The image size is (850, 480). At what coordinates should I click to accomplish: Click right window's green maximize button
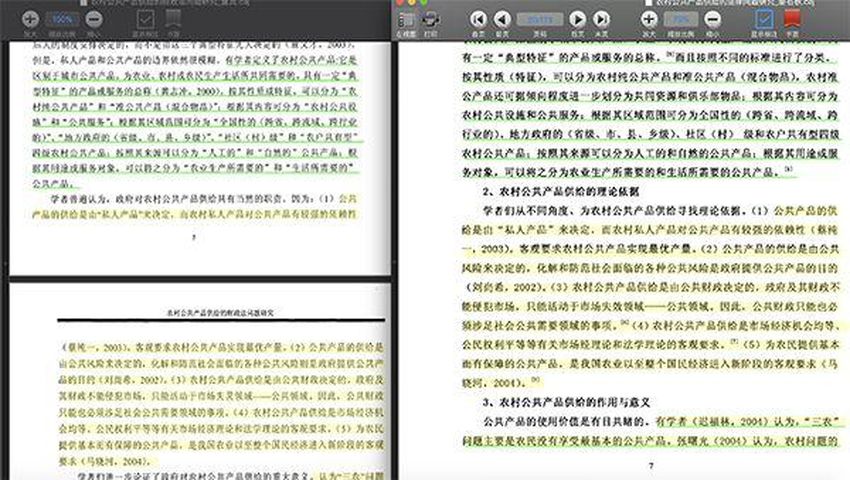pyautogui.click(x=423, y=2)
